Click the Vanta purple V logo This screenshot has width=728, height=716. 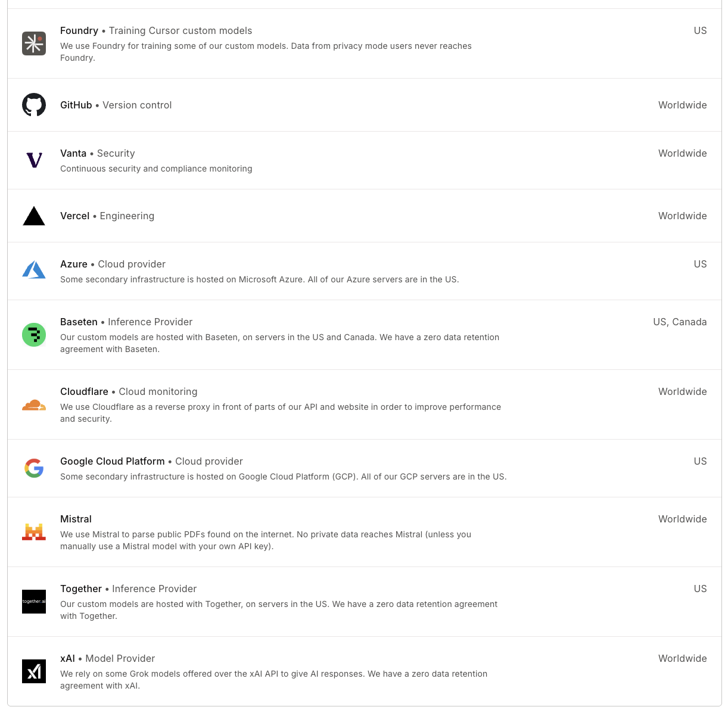click(34, 160)
